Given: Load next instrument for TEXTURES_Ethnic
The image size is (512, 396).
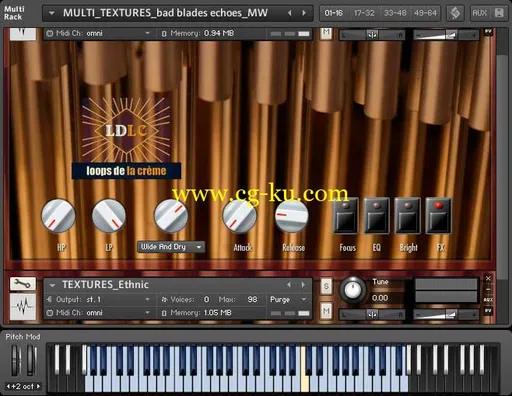Looking at the screenshot, I should pyautogui.click(x=303, y=285).
